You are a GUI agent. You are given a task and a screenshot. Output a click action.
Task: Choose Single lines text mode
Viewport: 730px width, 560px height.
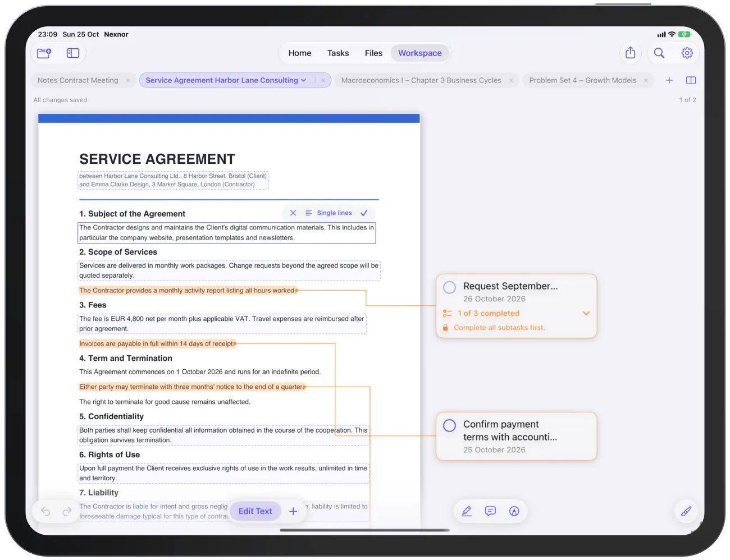pos(328,213)
